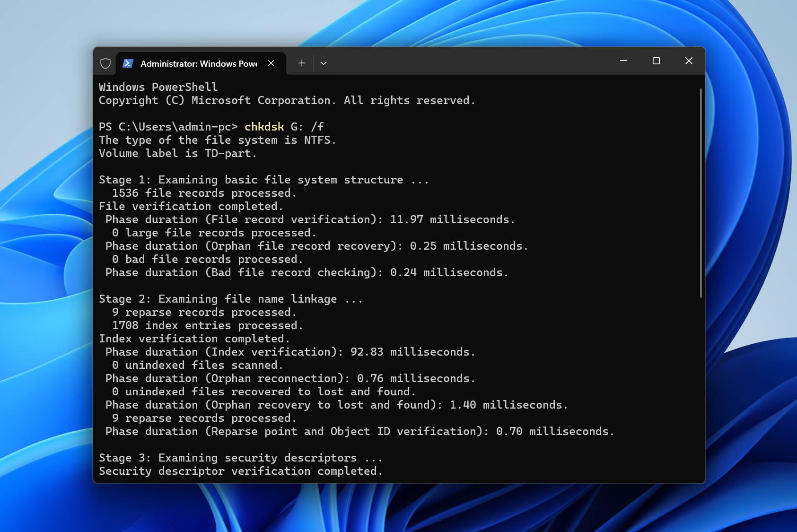Click '1536 file records processed.' line
This screenshot has width=797, height=532.
[204, 193]
